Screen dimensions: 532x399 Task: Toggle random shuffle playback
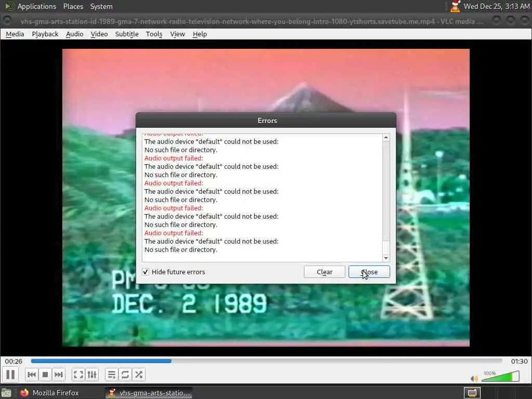[138, 375]
